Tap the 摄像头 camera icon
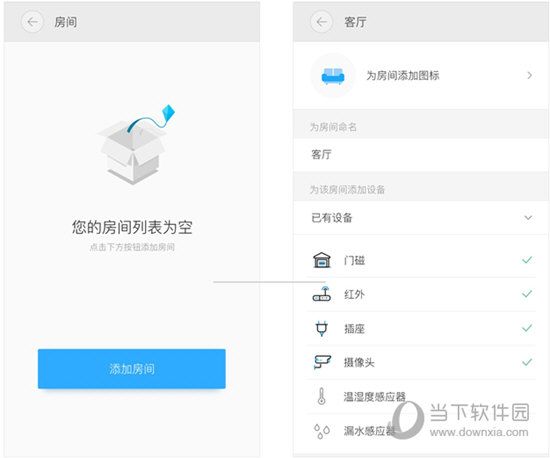 (322, 362)
